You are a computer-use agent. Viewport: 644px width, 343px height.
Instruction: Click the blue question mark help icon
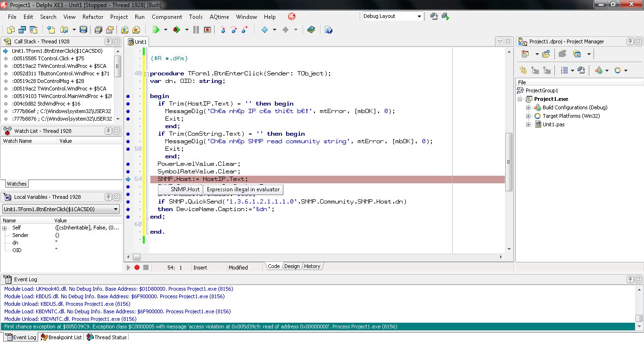coord(329,30)
